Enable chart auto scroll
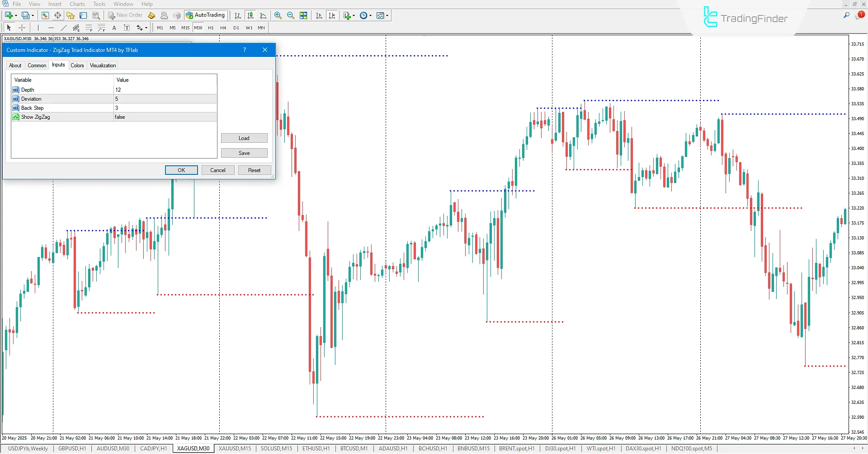This screenshot has width=868, height=454. [319, 15]
